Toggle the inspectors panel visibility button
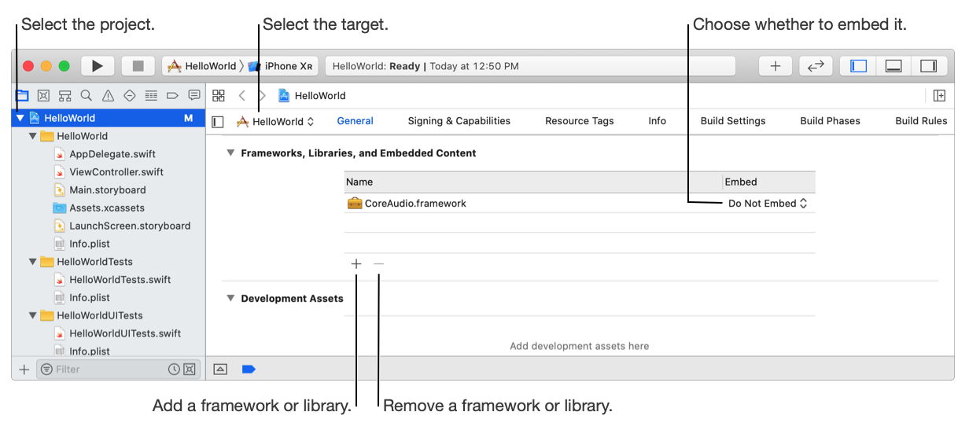This screenshot has width=980, height=434. 929,66
